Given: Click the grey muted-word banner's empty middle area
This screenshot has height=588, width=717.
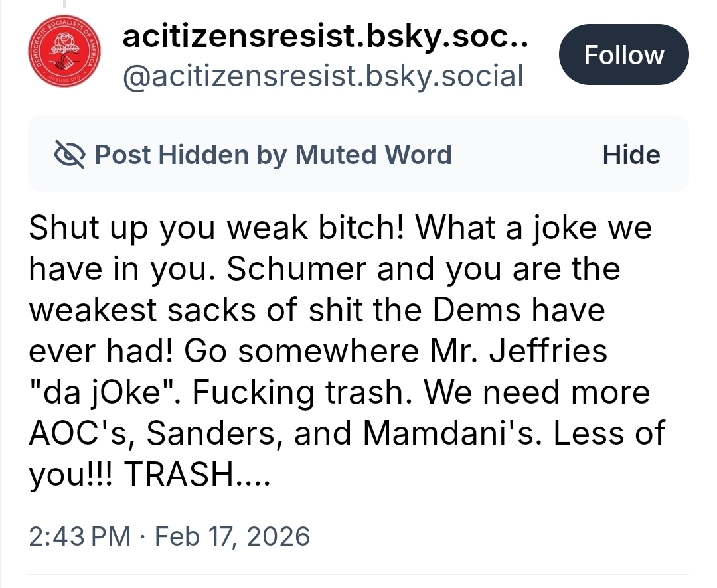Looking at the screenshot, I should [x=524, y=155].
